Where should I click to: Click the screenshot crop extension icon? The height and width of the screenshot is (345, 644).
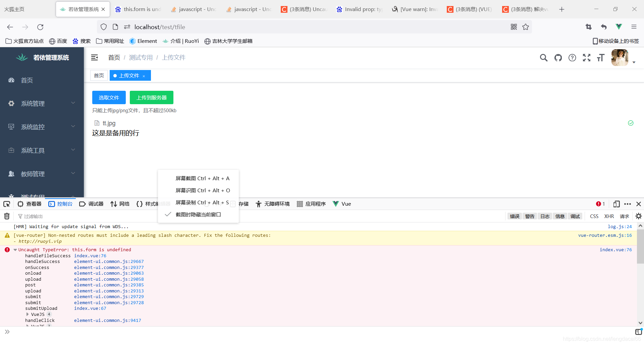click(589, 27)
